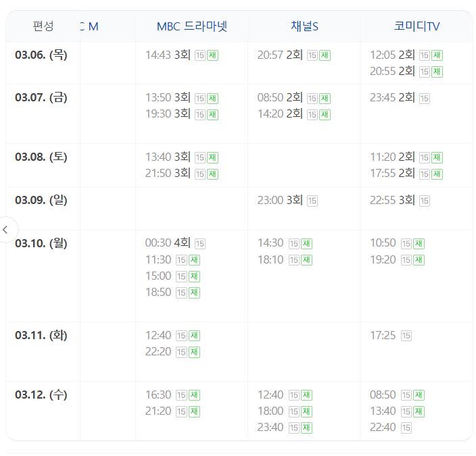Screen dimensions: 476x456
Task: Click the 21:20 rerun time
Action: click(x=158, y=411)
